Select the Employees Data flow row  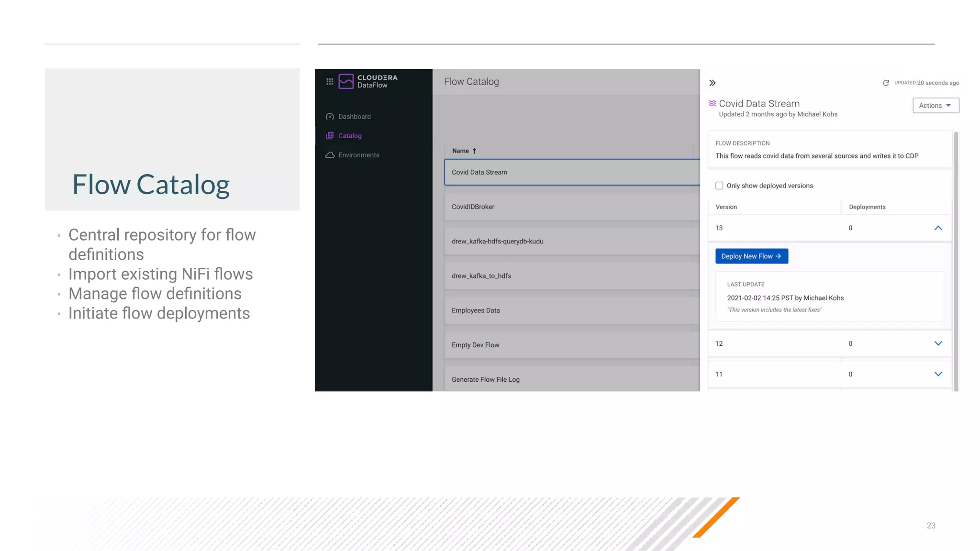(x=569, y=310)
